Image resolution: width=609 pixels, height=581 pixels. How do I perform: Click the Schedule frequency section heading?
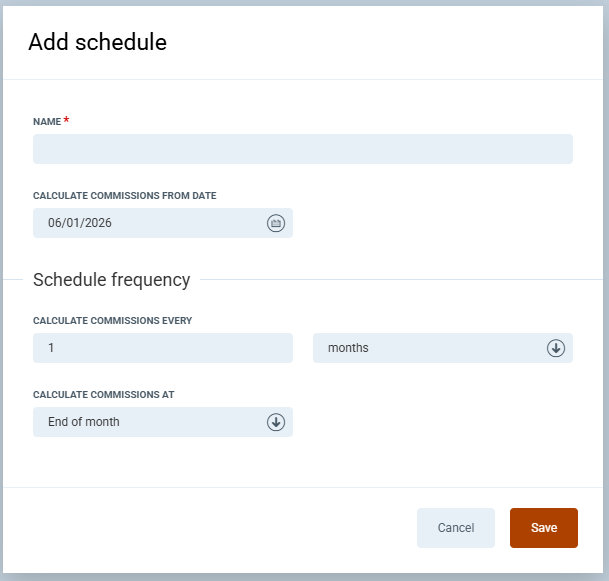111,280
